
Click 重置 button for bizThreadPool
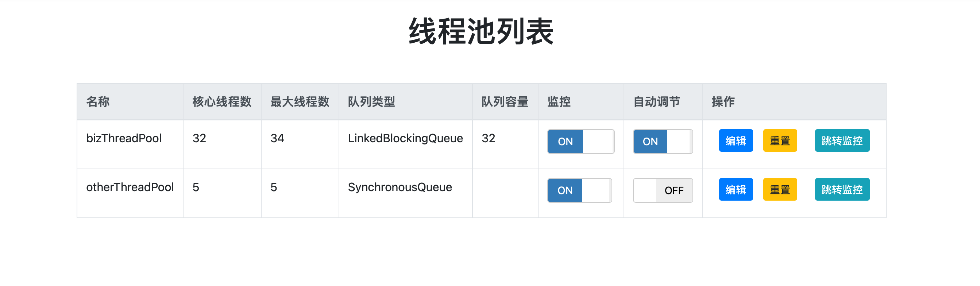[x=779, y=141]
